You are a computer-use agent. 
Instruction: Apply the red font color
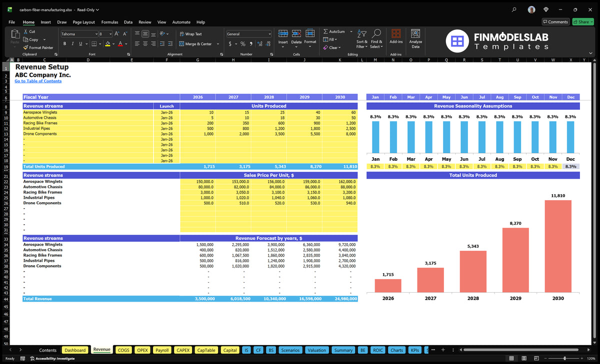[120, 44]
